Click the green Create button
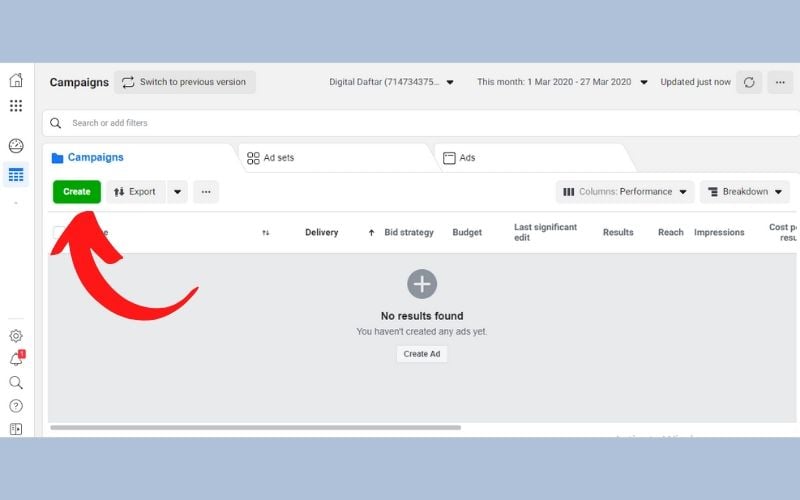The height and width of the screenshot is (500, 800). tap(77, 192)
